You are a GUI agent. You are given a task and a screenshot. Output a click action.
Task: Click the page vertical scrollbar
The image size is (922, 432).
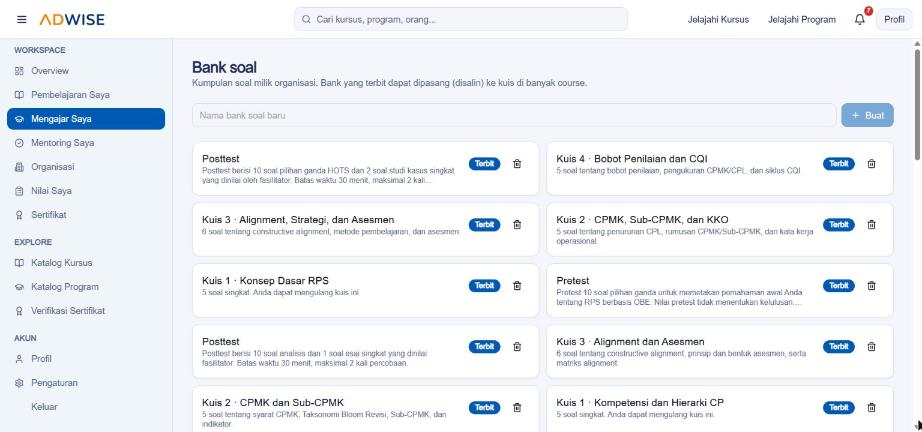click(x=917, y=106)
